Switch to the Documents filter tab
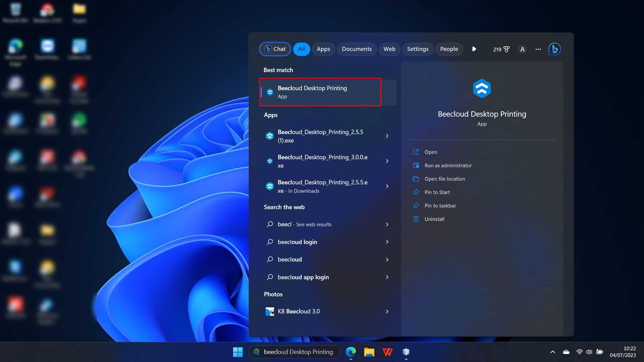The height and width of the screenshot is (362, 644). [x=357, y=49]
